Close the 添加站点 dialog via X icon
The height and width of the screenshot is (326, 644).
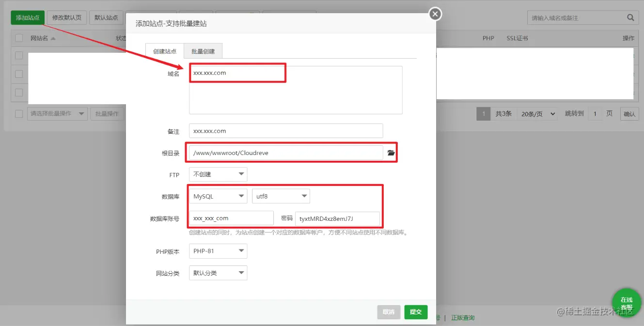pyautogui.click(x=435, y=14)
